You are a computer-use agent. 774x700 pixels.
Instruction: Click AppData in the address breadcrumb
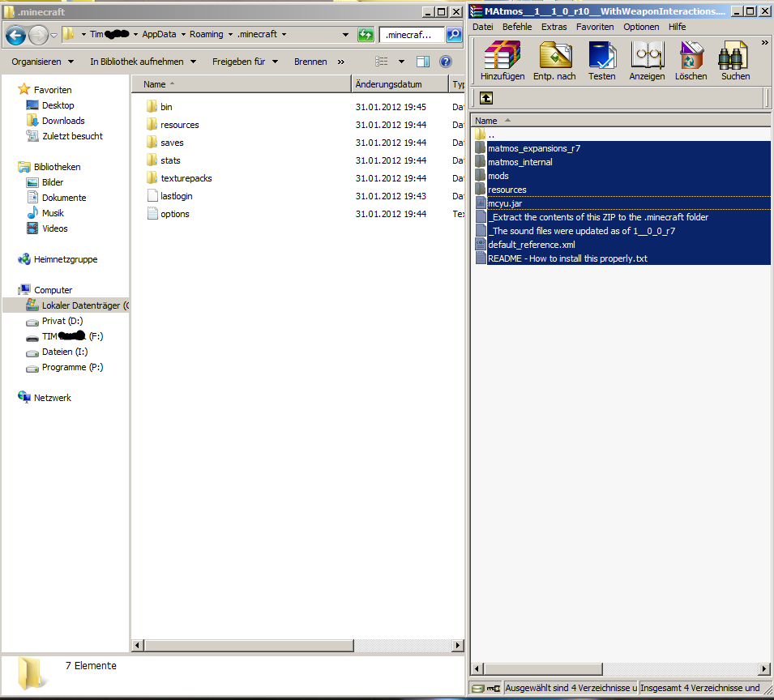click(159, 34)
